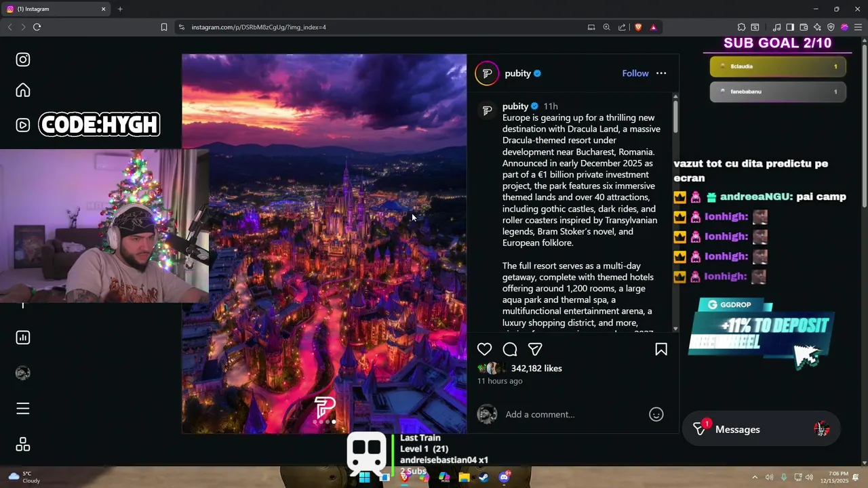Open Instagram Reels icon in sidebar
The image size is (868, 488).
point(23,125)
